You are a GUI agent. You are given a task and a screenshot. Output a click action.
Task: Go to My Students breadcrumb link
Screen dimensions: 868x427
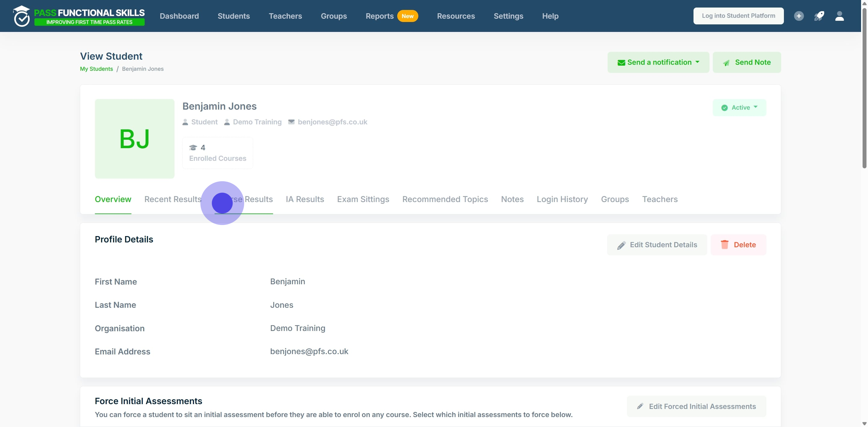pos(96,69)
